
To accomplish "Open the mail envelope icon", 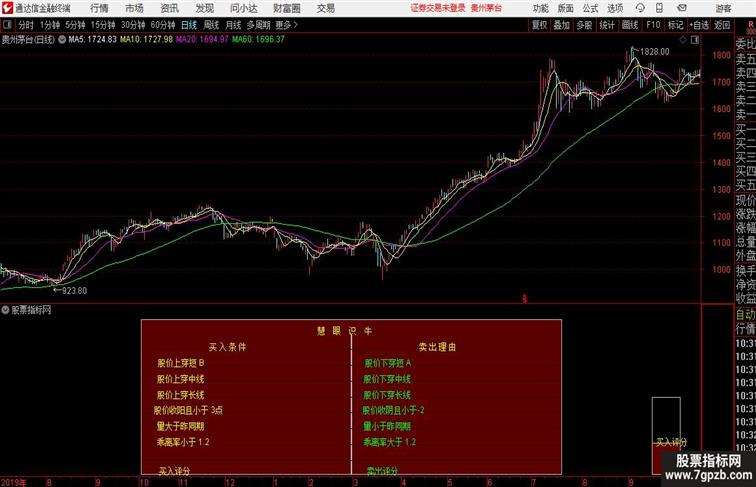I will [682, 8].
